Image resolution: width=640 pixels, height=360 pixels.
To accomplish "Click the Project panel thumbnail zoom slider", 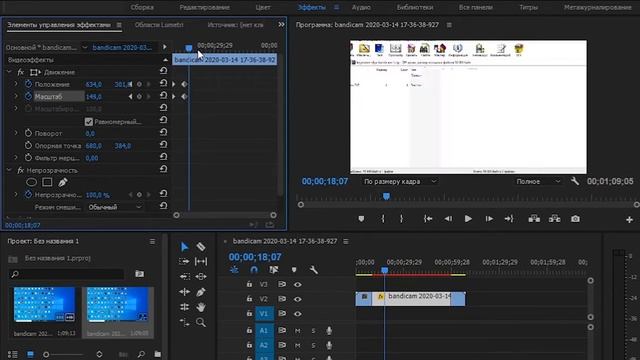I will pyautogui.click(x=46, y=354).
